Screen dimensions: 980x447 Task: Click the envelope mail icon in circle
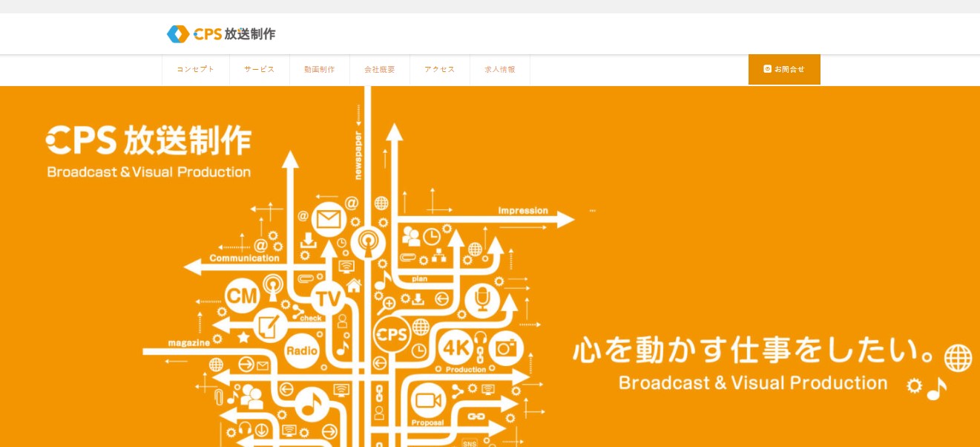[329, 220]
